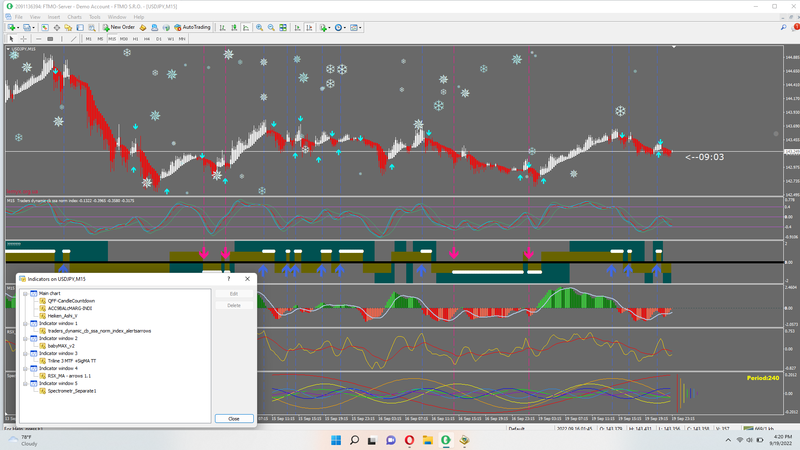Click the Close button in Indicators dialog
Viewport: 800px width, 450px height.
click(233, 419)
